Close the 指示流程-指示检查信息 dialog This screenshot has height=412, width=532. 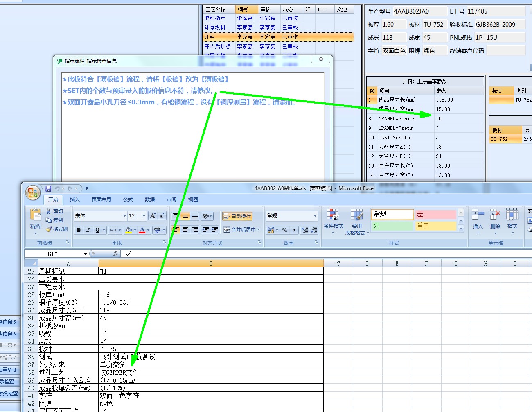[321, 59]
